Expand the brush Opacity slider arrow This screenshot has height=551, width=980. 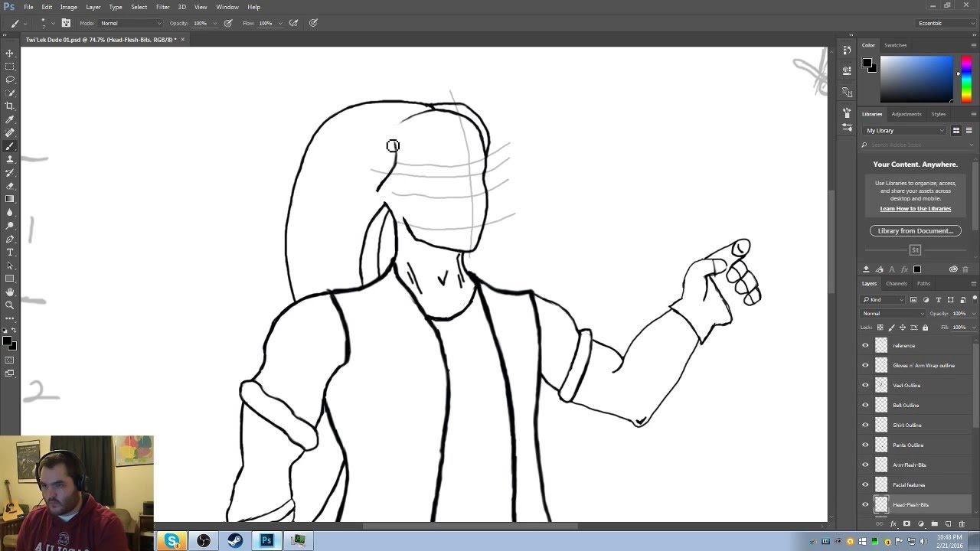214,23
